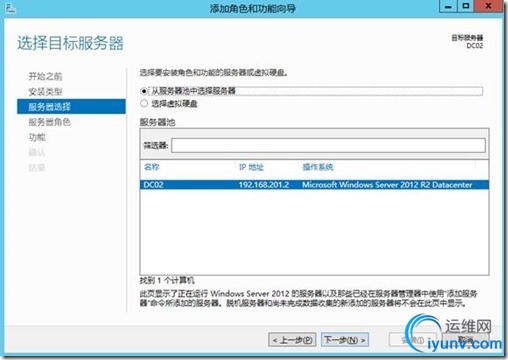Go to 开始之前 step
The width and height of the screenshot is (508, 360).
45,76
